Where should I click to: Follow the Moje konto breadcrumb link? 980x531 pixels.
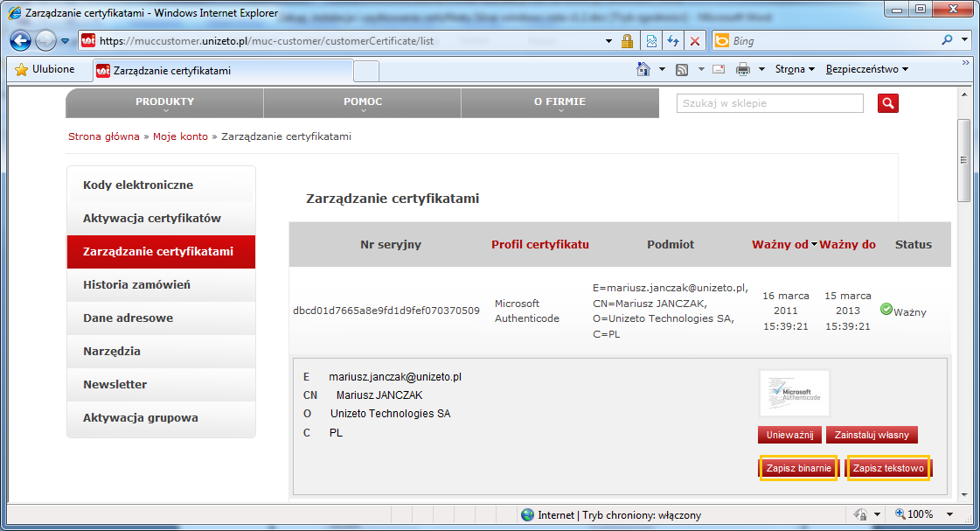[180, 136]
